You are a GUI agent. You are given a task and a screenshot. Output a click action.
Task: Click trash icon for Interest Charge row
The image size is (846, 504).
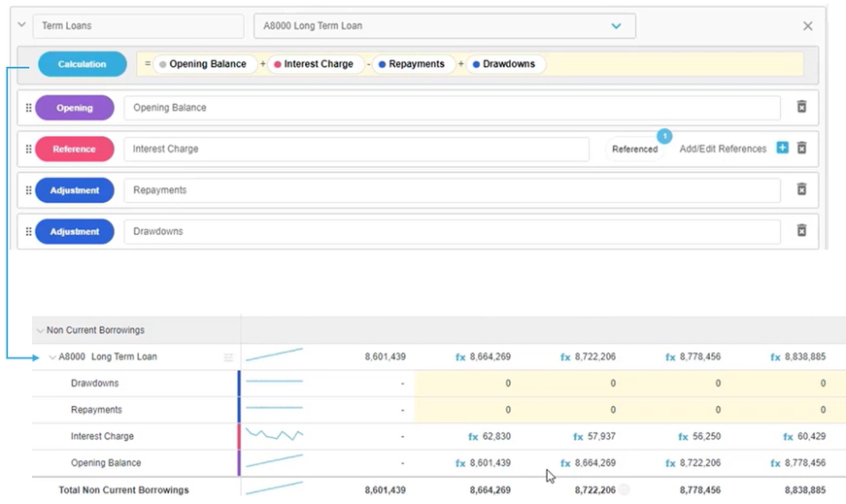coord(801,149)
